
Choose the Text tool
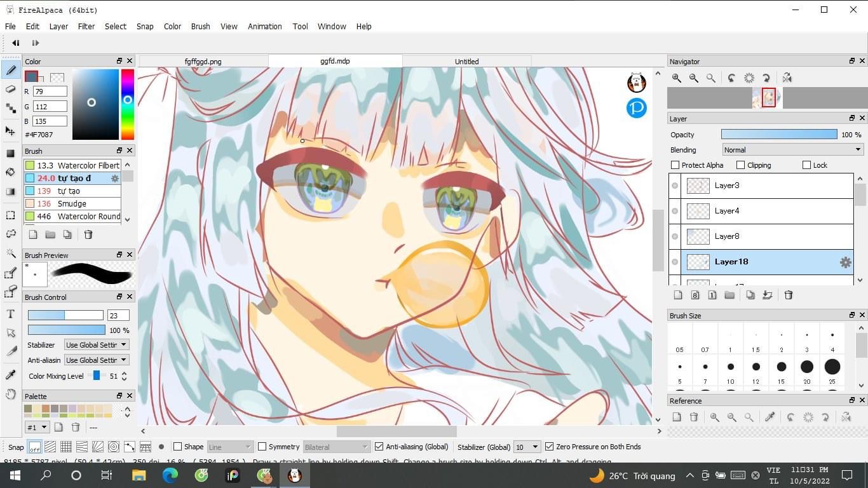point(10,314)
